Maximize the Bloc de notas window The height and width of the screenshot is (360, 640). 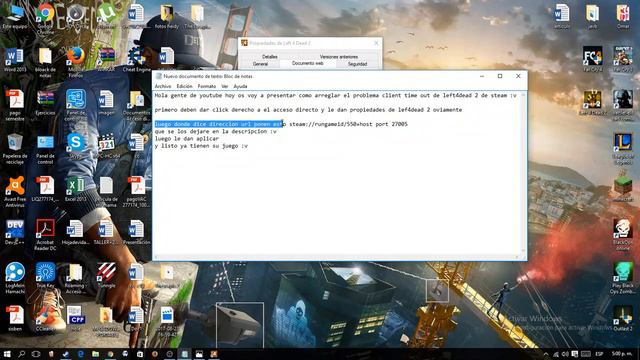[x=500, y=76]
